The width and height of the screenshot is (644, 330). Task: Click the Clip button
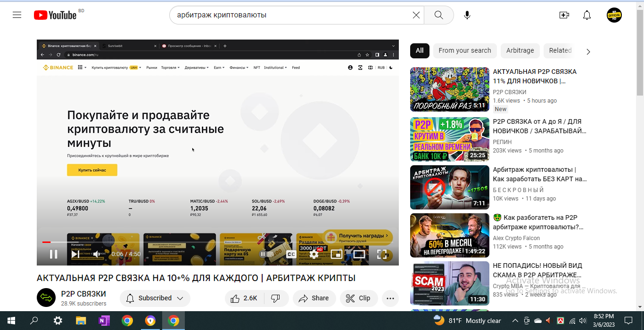(x=358, y=298)
